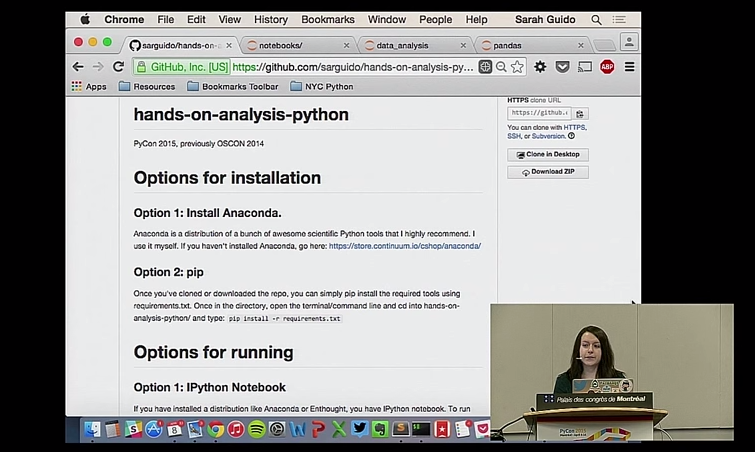Copy clone URL with the clipboard icon
The height and width of the screenshot is (452, 755).
point(580,114)
